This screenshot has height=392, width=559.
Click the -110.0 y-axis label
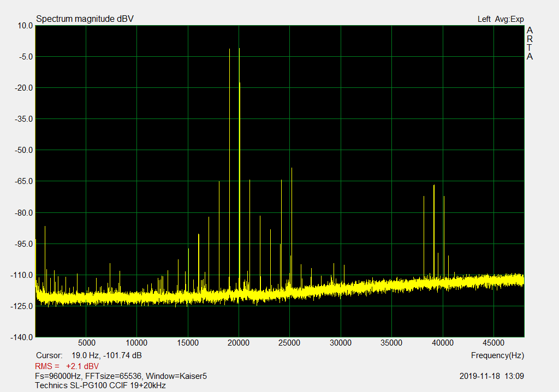[x=22, y=275]
